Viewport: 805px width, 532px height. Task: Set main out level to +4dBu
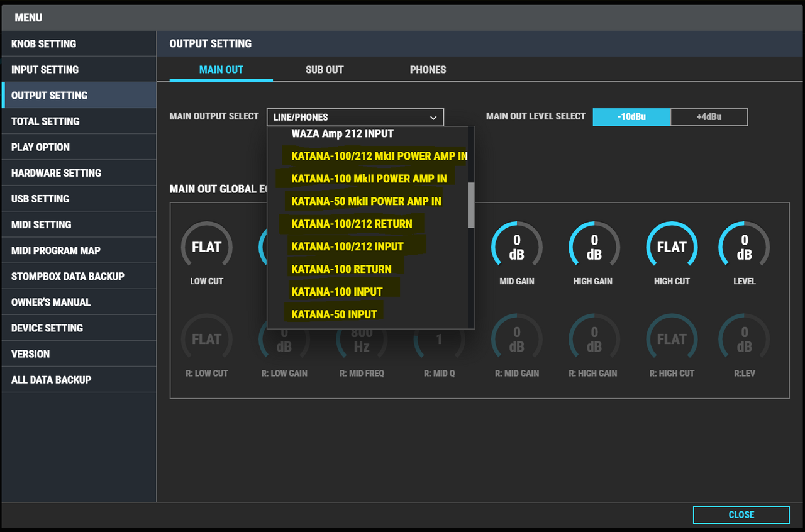click(709, 117)
